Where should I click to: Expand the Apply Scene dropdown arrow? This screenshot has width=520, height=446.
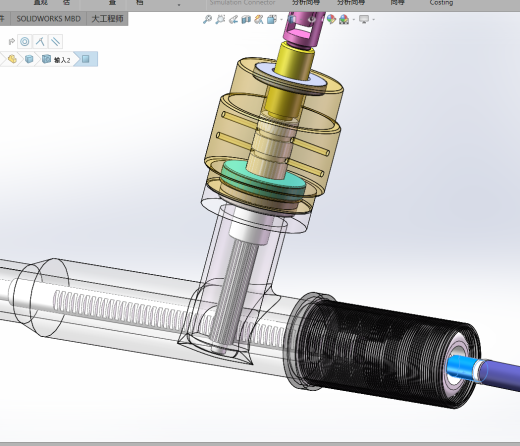[x=354, y=20]
